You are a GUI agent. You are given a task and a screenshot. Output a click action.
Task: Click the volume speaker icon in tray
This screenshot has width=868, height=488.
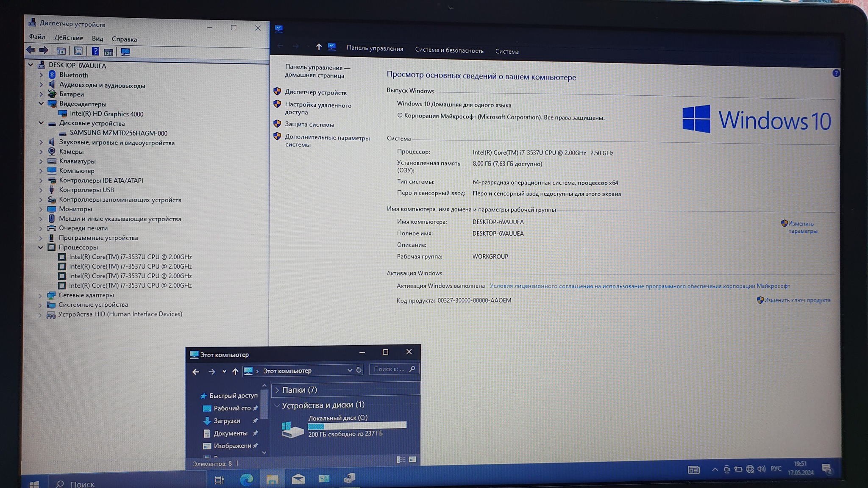761,469
